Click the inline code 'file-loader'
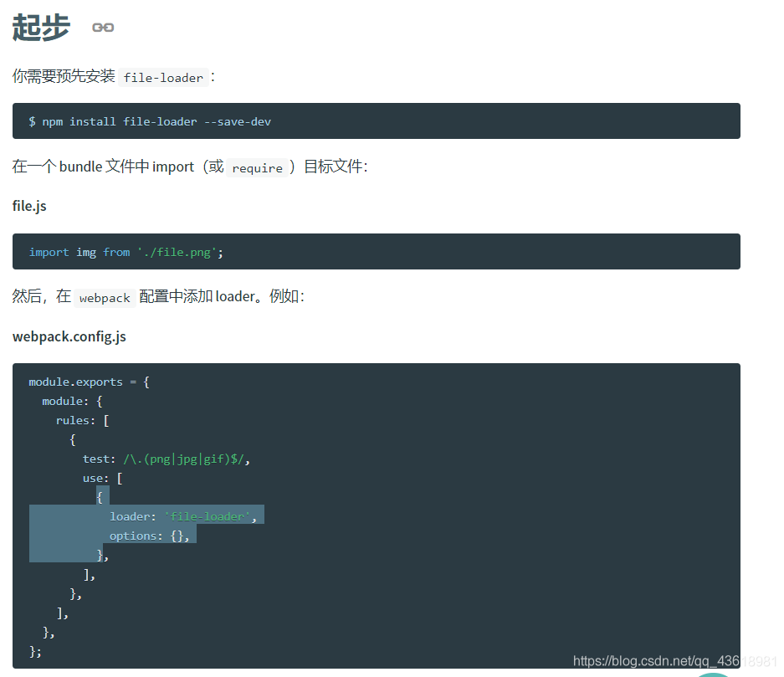The image size is (784, 677). pyautogui.click(x=163, y=78)
